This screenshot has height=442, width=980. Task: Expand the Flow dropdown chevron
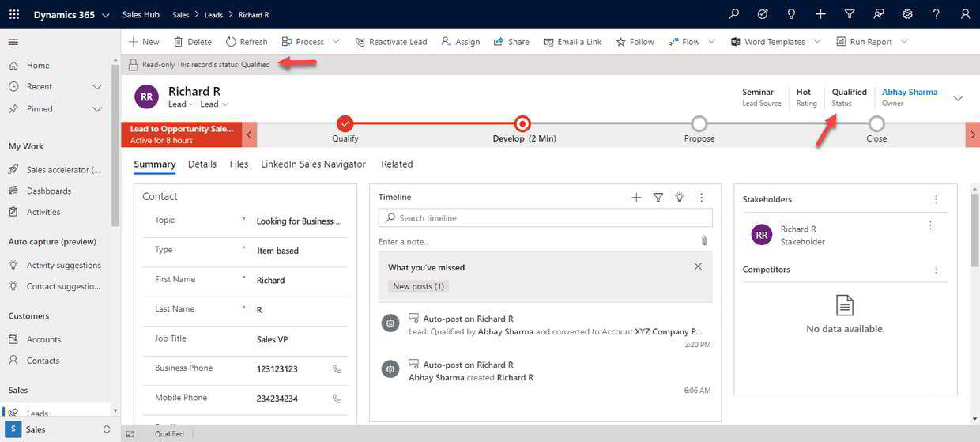[x=711, y=42]
